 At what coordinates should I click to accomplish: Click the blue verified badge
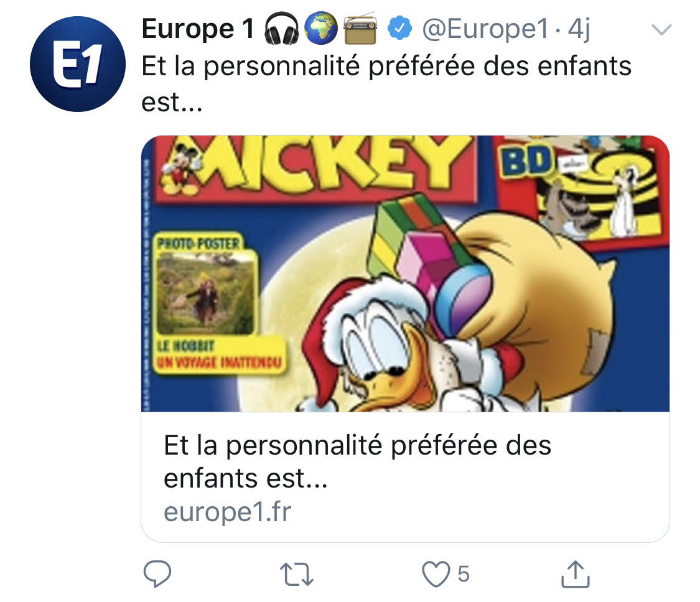(x=399, y=29)
